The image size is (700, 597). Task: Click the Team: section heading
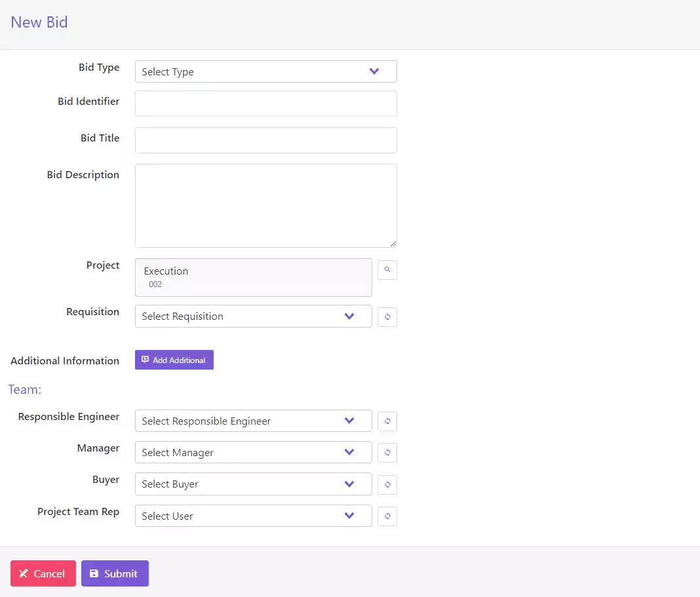[24, 389]
